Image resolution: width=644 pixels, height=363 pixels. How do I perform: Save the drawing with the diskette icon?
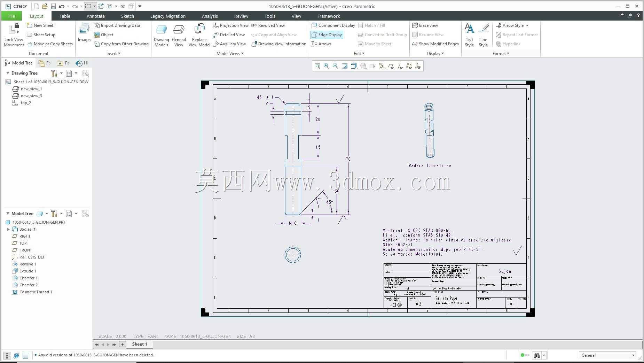(x=53, y=6)
